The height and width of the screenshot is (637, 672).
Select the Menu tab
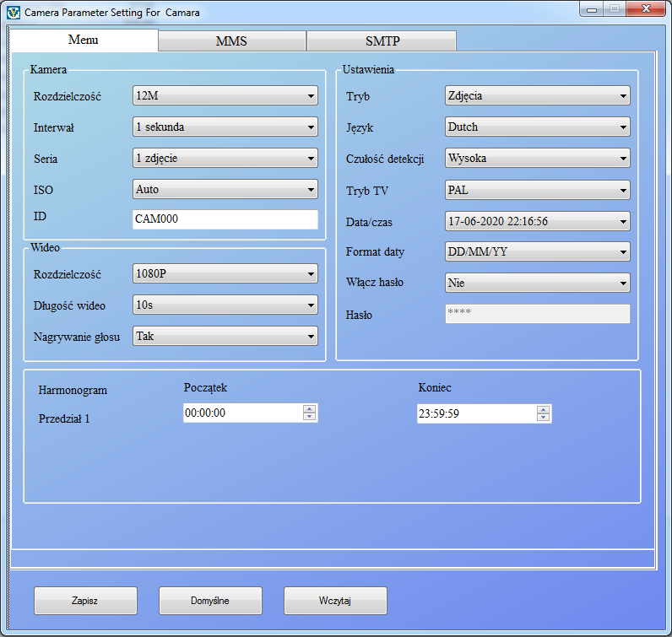pos(83,40)
